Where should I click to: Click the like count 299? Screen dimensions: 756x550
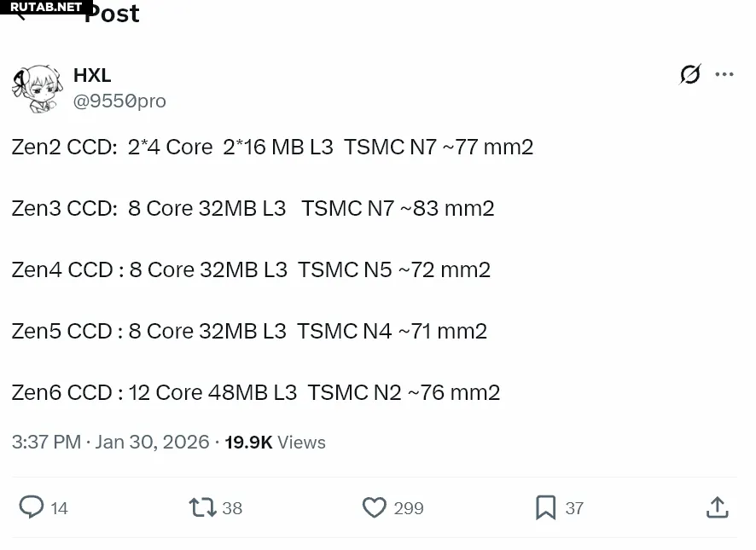(x=409, y=508)
